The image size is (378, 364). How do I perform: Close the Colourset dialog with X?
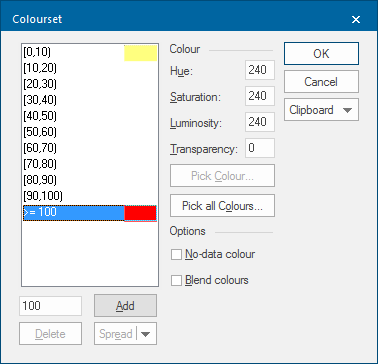356,19
